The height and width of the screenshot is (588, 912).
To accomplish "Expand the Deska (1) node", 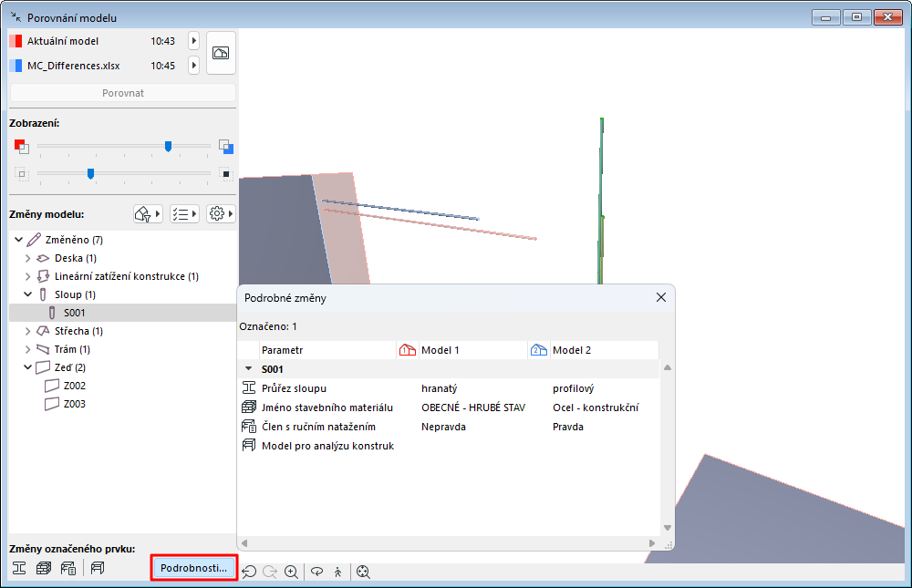I will 28,258.
